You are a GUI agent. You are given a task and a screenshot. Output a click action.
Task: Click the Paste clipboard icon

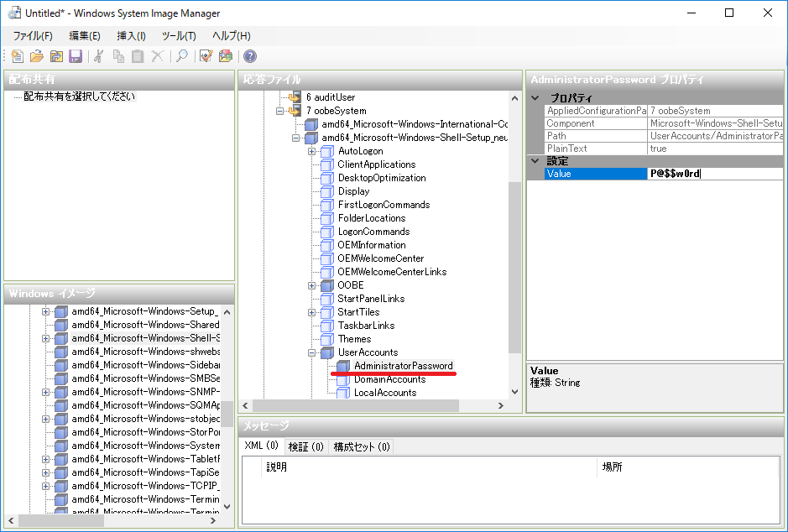138,56
